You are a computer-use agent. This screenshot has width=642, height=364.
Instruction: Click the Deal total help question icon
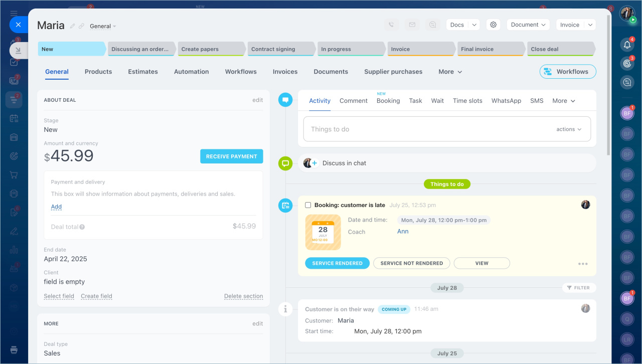(x=82, y=227)
